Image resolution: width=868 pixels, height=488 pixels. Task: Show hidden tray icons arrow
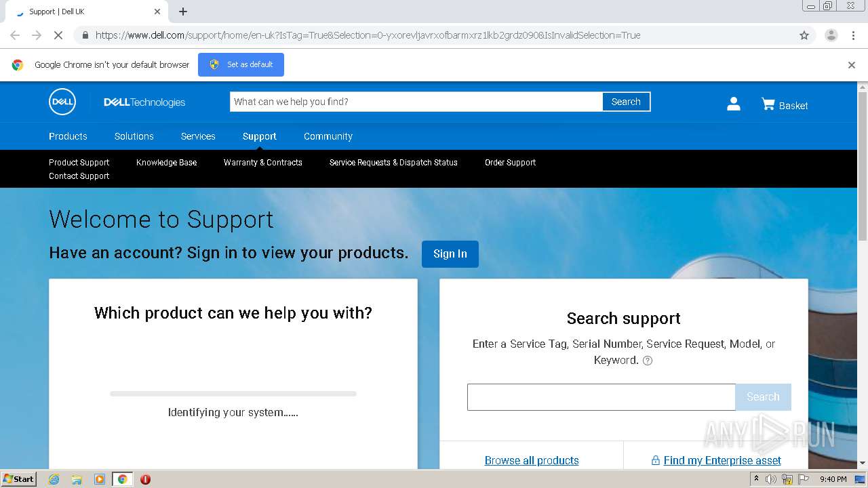click(756, 479)
